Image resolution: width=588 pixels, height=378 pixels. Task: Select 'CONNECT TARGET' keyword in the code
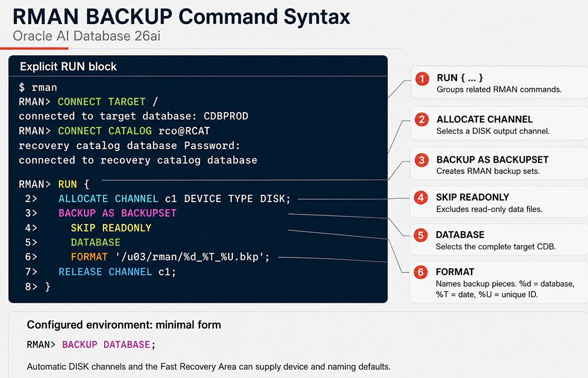coord(102,102)
